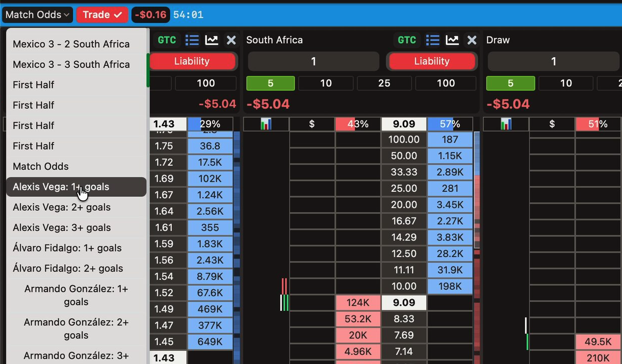Click the South Africa 43% lay header
The height and width of the screenshot is (364, 622).
coord(358,124)
